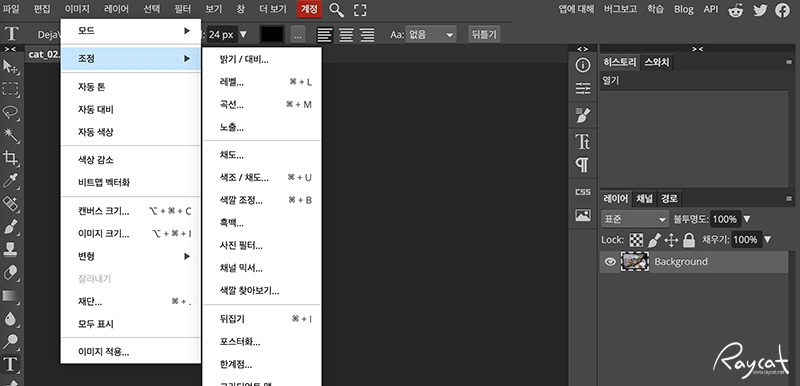Open the CSS panel icon
Image resolution: width=800 pixels, height=386 pixels.
coord(583,192)
